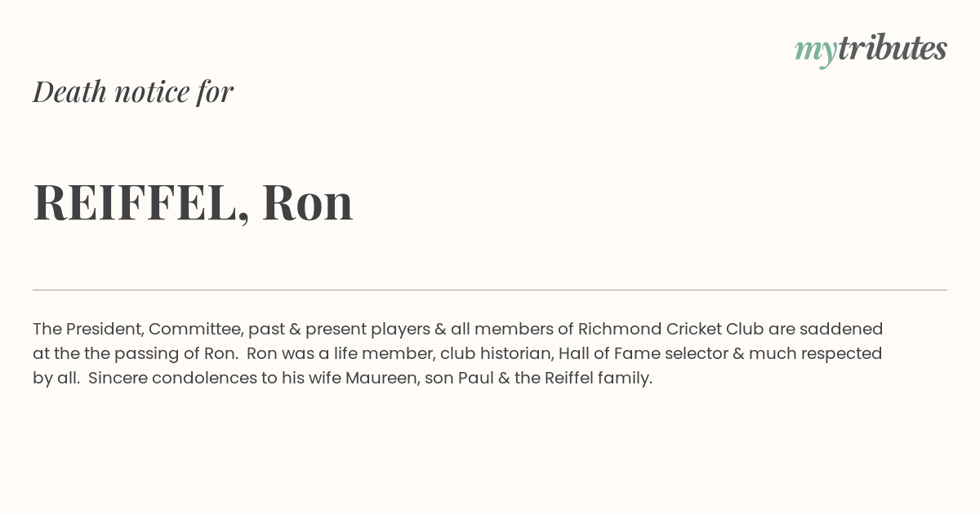Select the "tributes" word in the logo
This screenshot has height=514, width=980.
(x=892, y=48)
